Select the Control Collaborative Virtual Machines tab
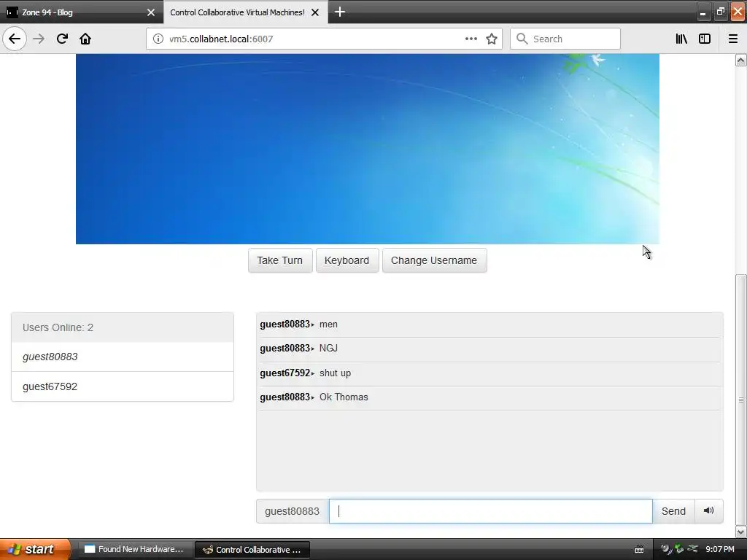 (245, 12)
